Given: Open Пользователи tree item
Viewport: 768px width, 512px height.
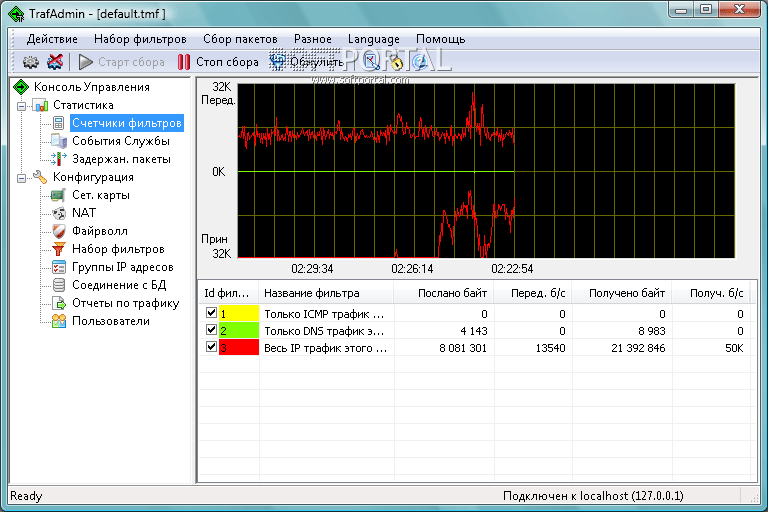Looking at the screenshot, I should (111, 321).
